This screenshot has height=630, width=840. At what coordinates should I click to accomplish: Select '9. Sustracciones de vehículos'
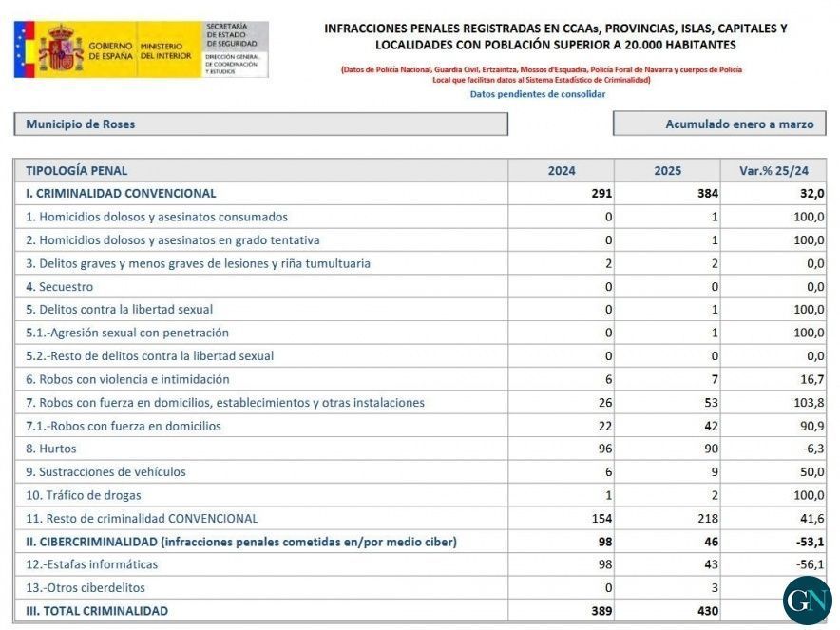point(105,472)
